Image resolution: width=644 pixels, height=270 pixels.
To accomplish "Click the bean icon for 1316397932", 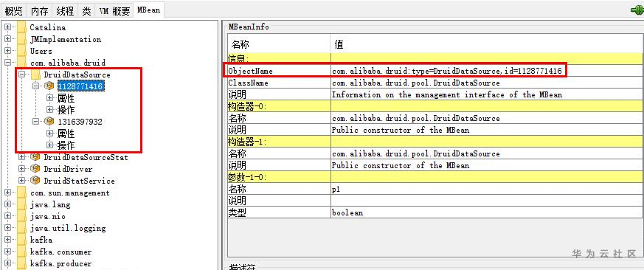I will click(x=49, y=122).
